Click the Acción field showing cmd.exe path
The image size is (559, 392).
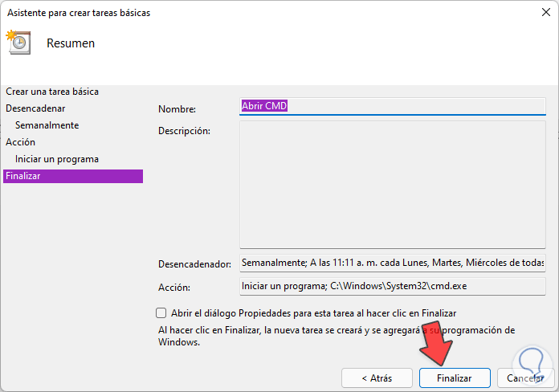click(392, 286)
